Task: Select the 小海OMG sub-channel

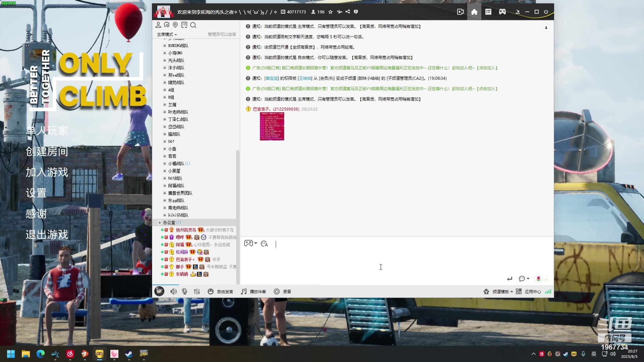Action: point(175,53)
